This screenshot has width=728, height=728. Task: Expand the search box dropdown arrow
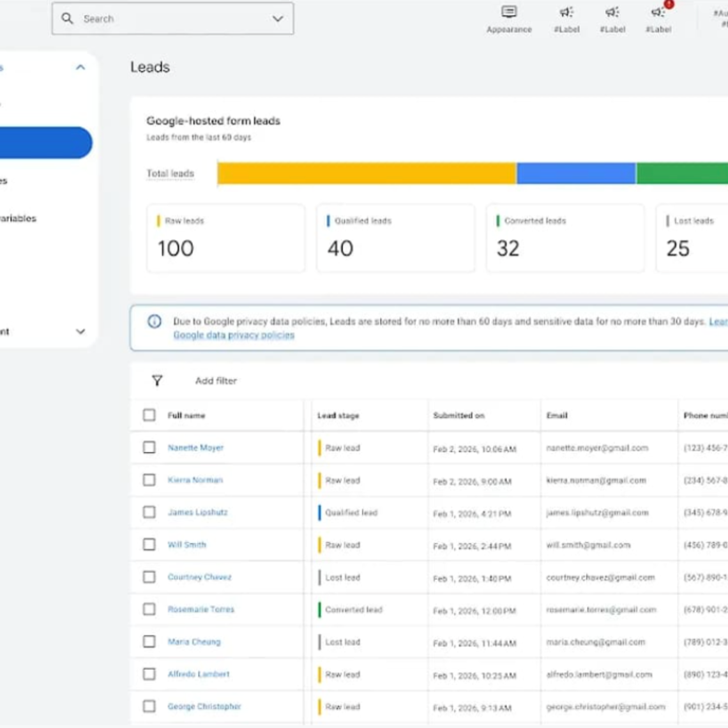pyautogui.click(x=278, y=19)
